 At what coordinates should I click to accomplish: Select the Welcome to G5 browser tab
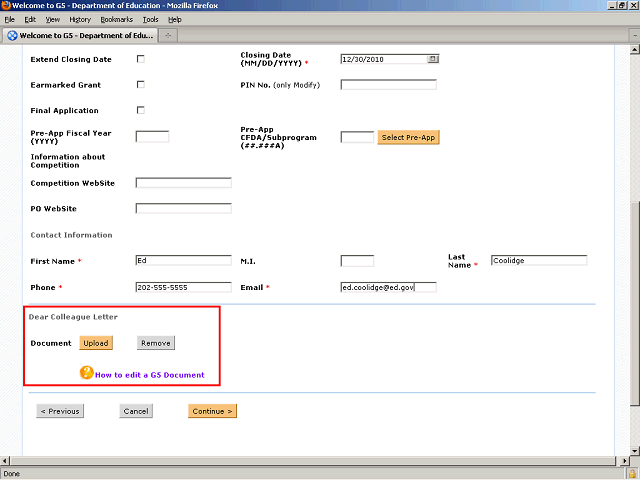(80, 36)
